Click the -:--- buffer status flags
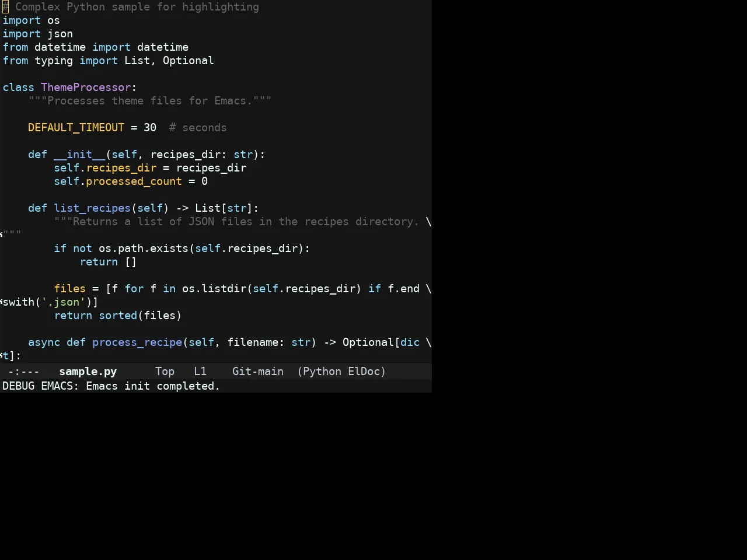Viewport: 747px width, 560px height. [x=23, y=372]
